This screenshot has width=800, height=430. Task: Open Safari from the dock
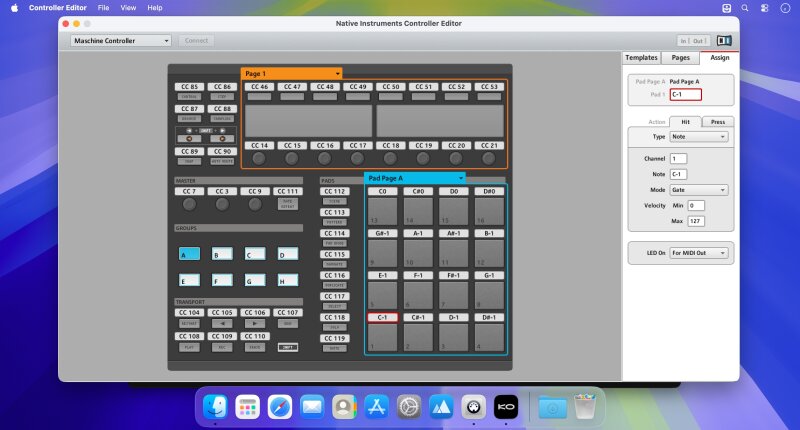pyautogui.click(x=280, y=407)
